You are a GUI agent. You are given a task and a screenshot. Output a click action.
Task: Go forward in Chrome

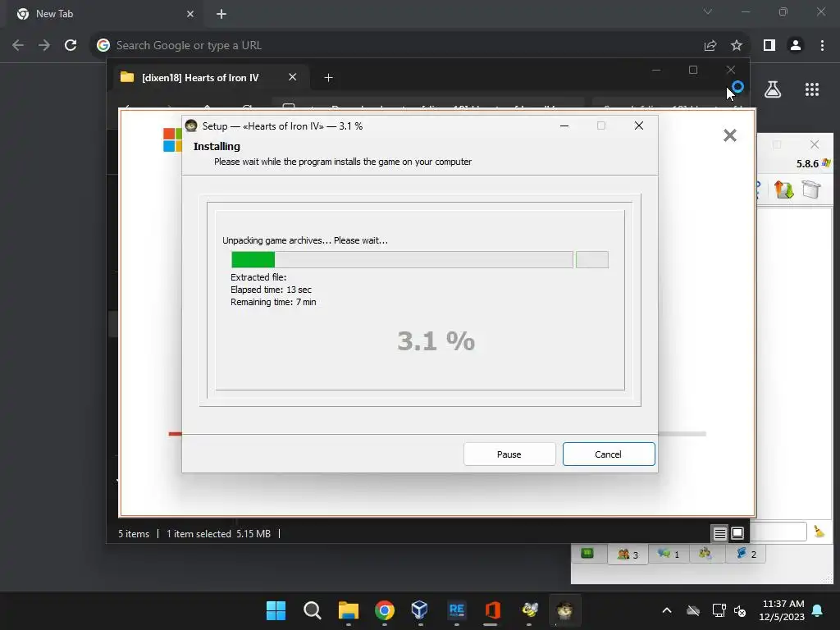point(44,46)
